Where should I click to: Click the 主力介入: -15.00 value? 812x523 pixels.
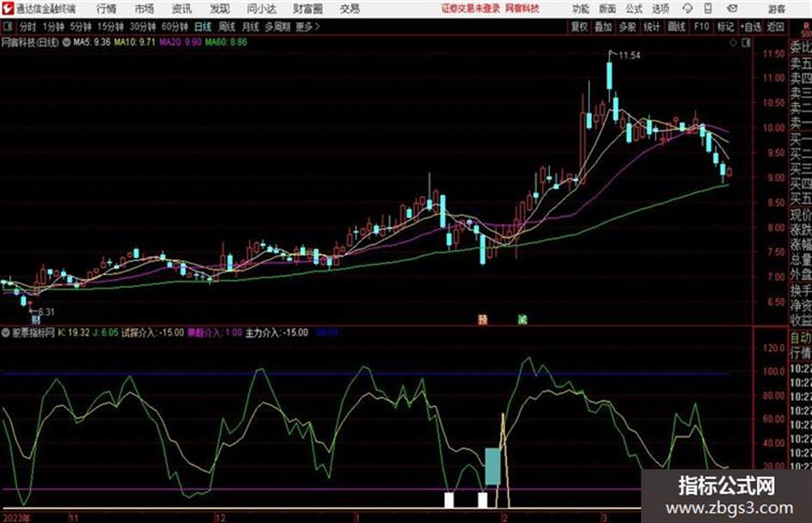coord(277,332)
